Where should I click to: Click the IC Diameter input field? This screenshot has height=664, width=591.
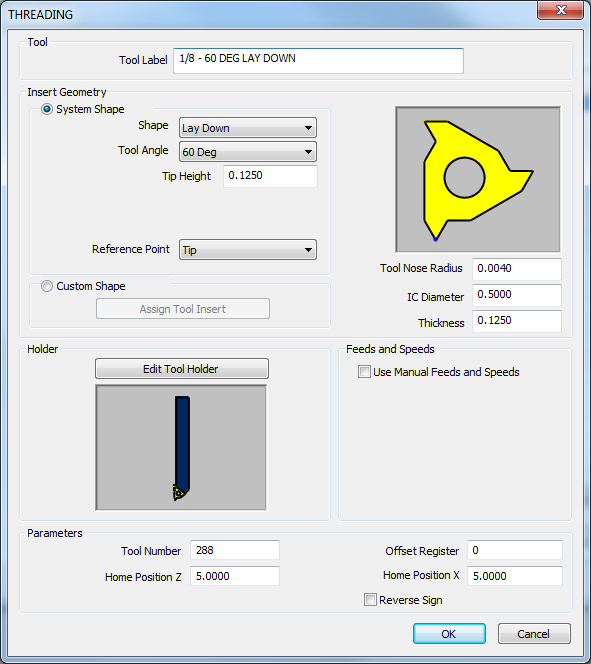[x=517, y=295]
